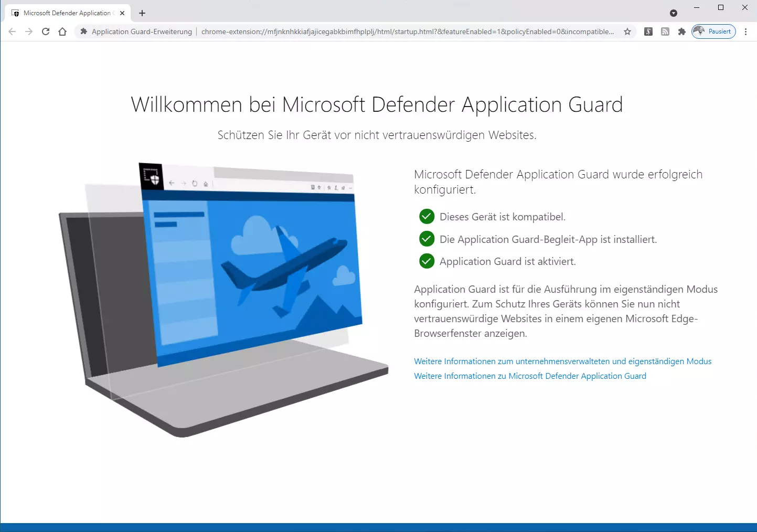757x532 pixels.
Task: Click checkmark next to 'Begleit-App ist installiert'
Action: (x=427, y=239)
